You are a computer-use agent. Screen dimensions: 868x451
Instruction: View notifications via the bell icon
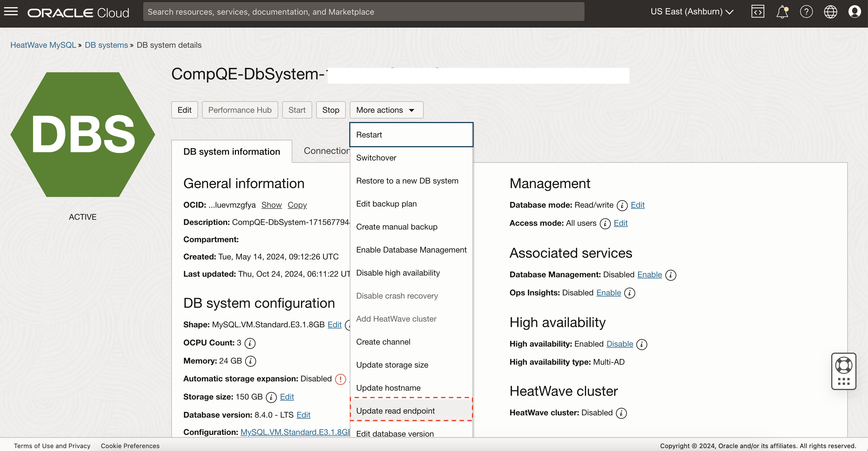coord(782,12)
